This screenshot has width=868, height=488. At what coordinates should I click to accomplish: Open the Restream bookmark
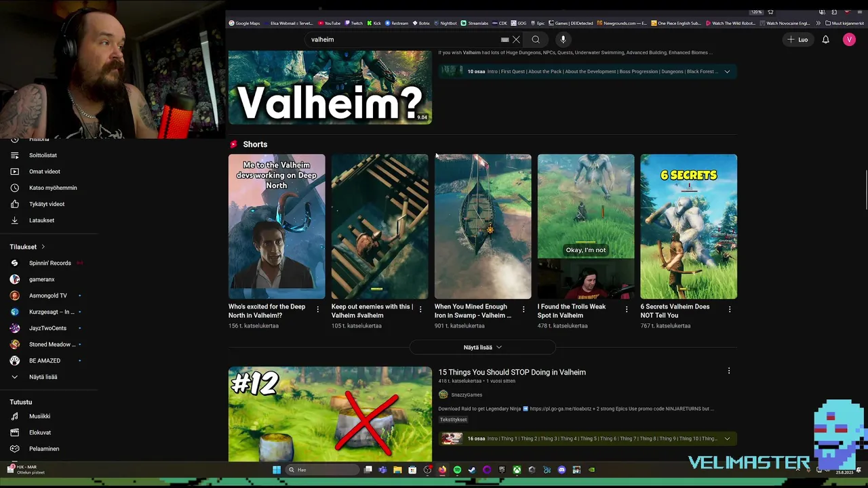click(x=397, y=23)
